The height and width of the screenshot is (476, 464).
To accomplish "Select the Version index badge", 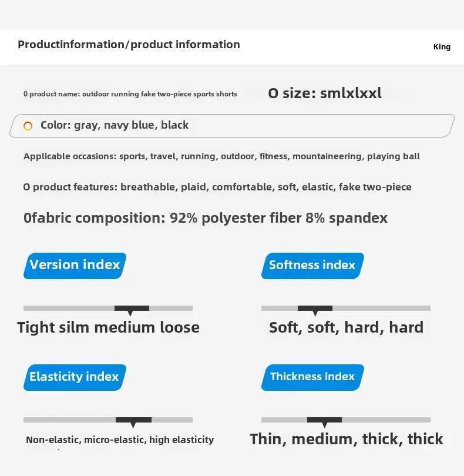I will [75, 266].
